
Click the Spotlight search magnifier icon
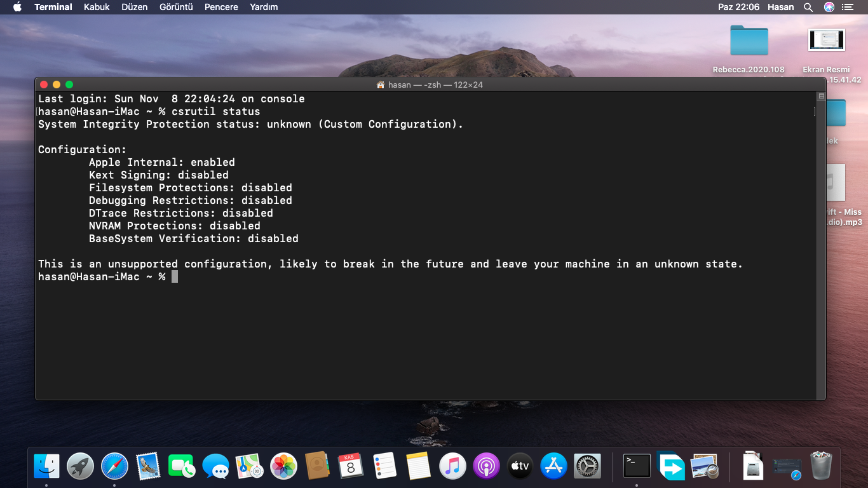pos(808,7)
